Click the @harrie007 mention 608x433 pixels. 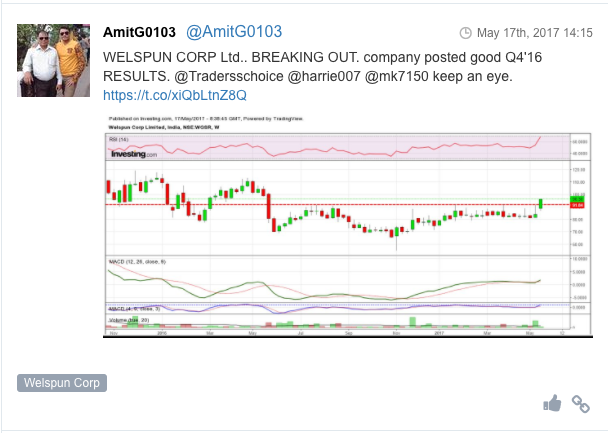tap(324, 76)
